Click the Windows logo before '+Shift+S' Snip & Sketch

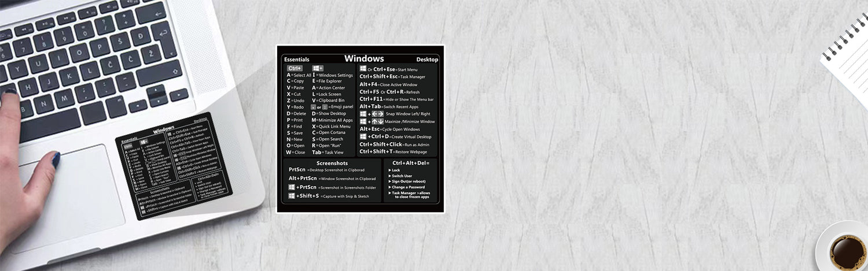coord(292,196)
